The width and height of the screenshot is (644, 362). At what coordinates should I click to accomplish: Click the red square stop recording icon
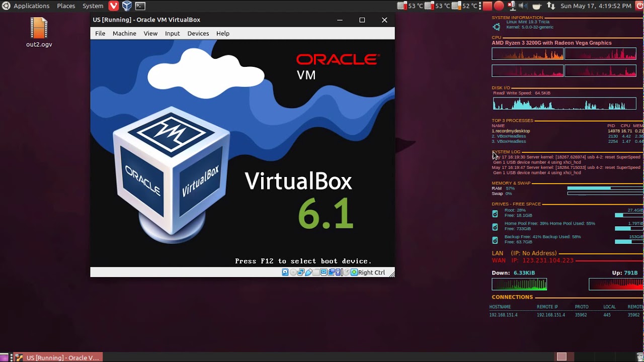(488, 6)
